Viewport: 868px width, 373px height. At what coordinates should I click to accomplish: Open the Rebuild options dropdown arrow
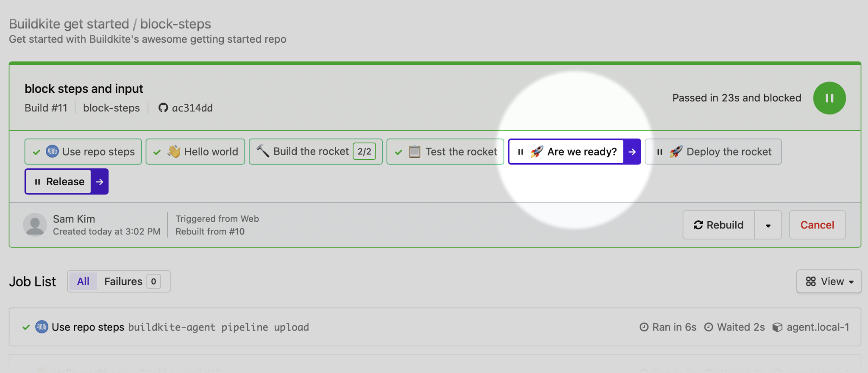(768, 225)
